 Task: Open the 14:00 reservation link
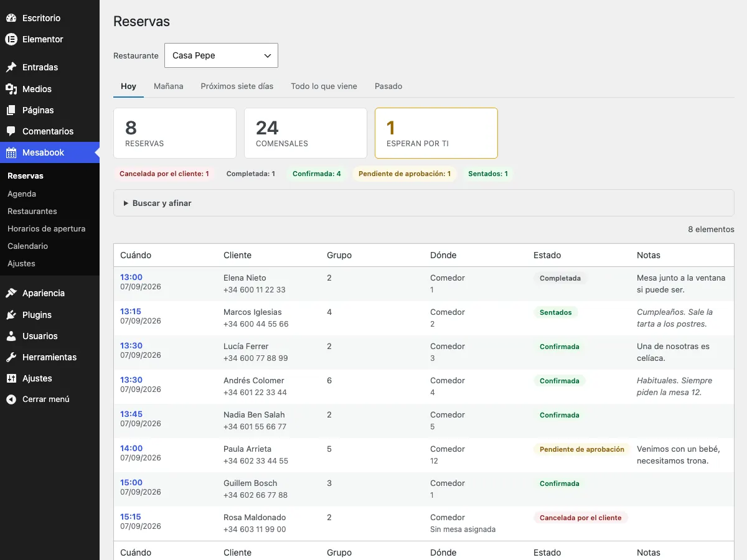click(131, 449)
